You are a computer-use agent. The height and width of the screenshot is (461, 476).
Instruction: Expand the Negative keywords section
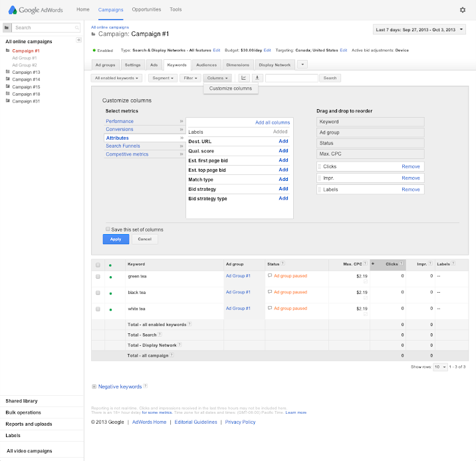(x=94, y=386)
